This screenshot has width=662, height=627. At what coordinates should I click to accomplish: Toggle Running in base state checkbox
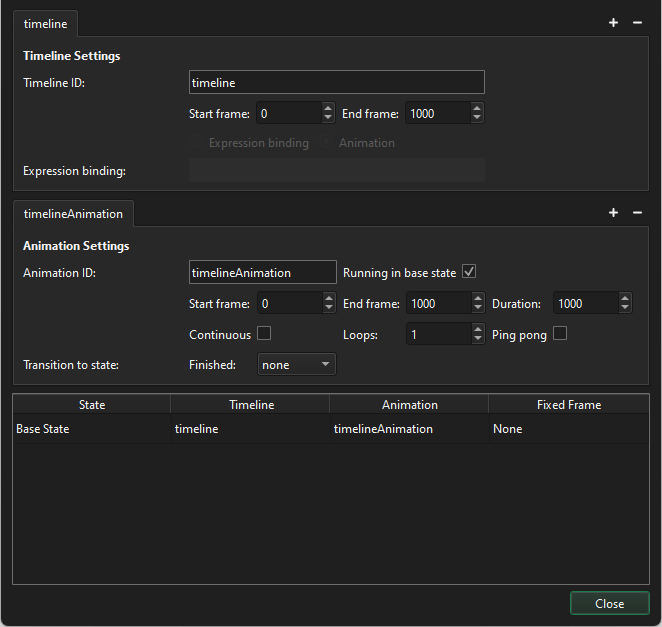[x=469, y=272]
